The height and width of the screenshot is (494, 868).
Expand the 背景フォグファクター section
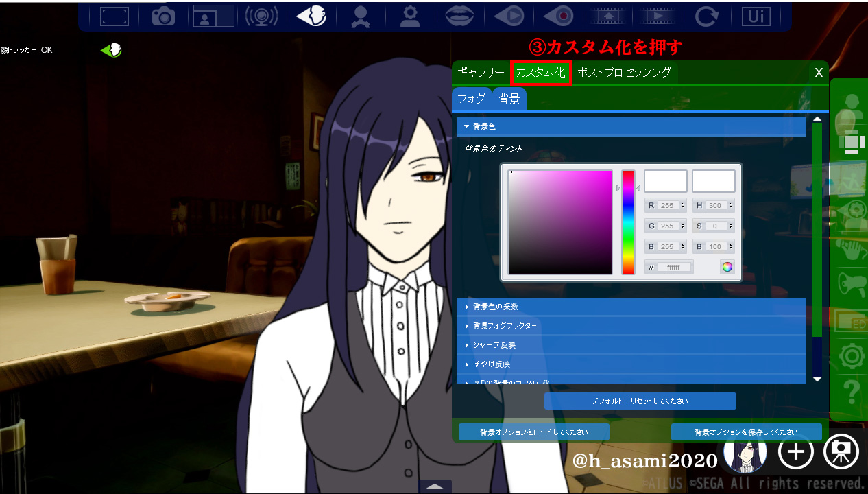[x=631, y=326]
